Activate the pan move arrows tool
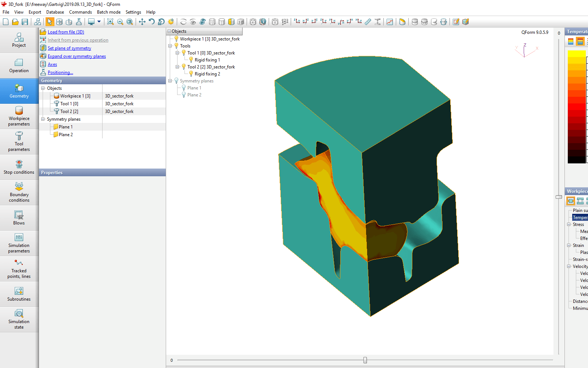The height and width of the screenshot is (368, 588). [x=142, y=22]
